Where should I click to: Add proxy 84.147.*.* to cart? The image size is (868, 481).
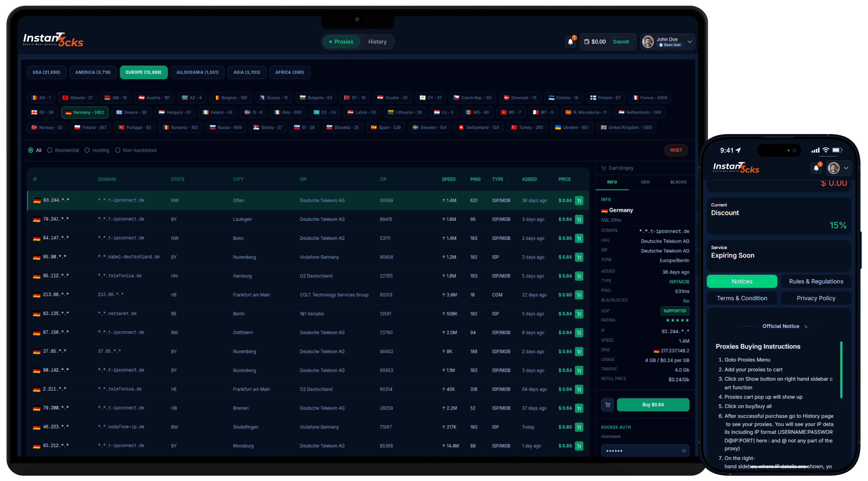pos(579,238)
